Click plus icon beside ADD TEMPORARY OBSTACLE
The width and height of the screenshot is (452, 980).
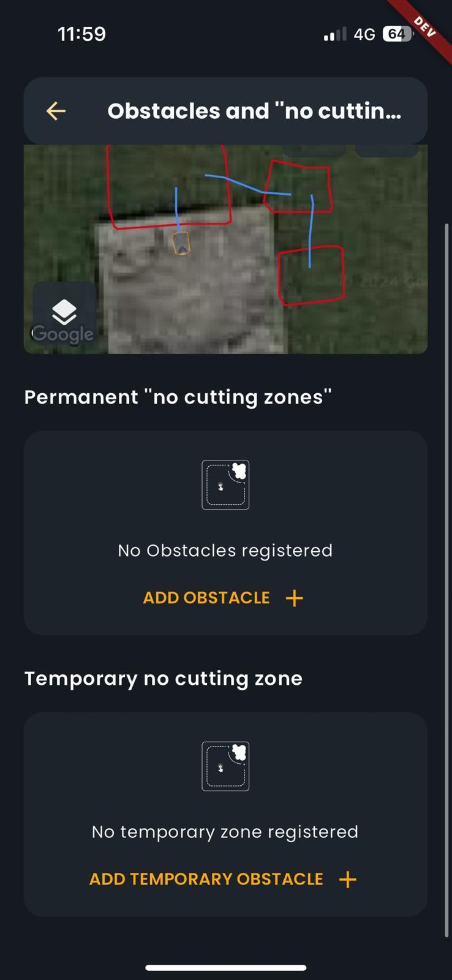coord(348,880)
